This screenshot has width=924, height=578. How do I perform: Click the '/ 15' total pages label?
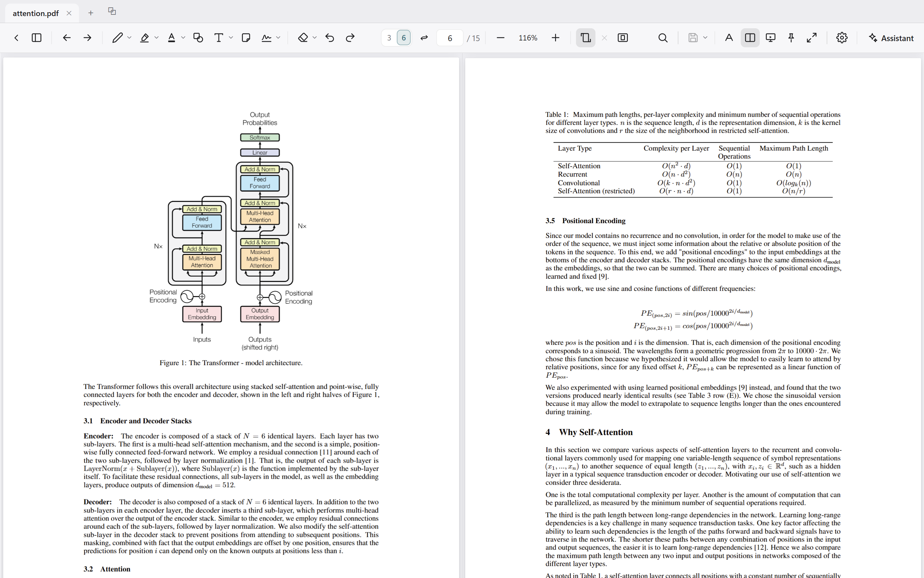pyautogui.click(x=474, y=38)
